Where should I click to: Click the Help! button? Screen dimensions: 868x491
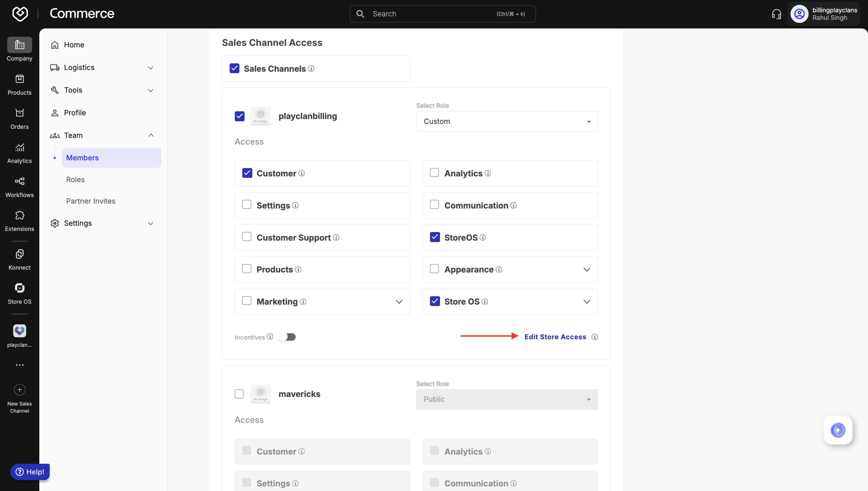pyautogui.click(x=30, y=471)
